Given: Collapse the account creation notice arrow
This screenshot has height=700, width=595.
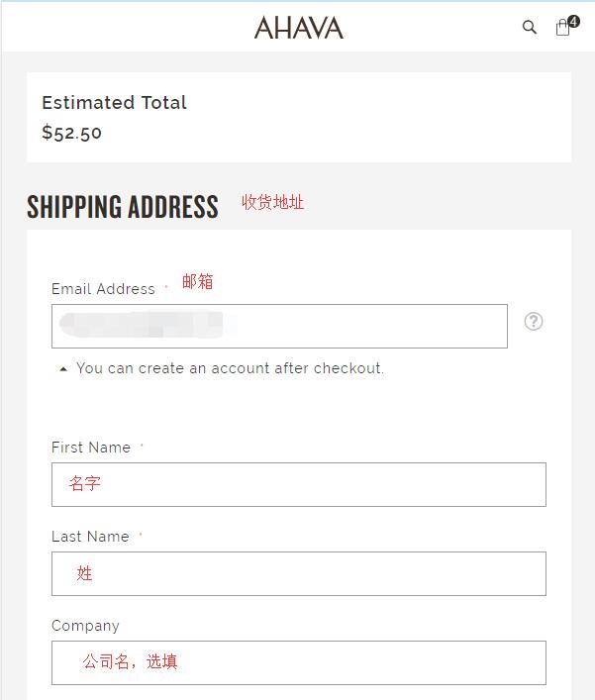Looking at the screenshot, I should coord(63,368).
